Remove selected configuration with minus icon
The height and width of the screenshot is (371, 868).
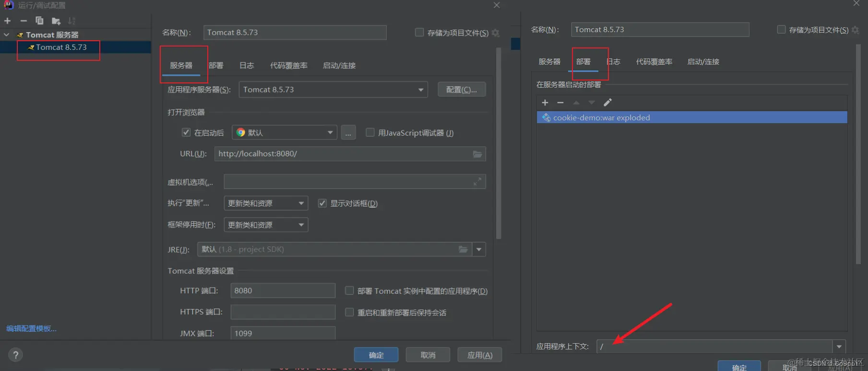click(x=23, y=21)
